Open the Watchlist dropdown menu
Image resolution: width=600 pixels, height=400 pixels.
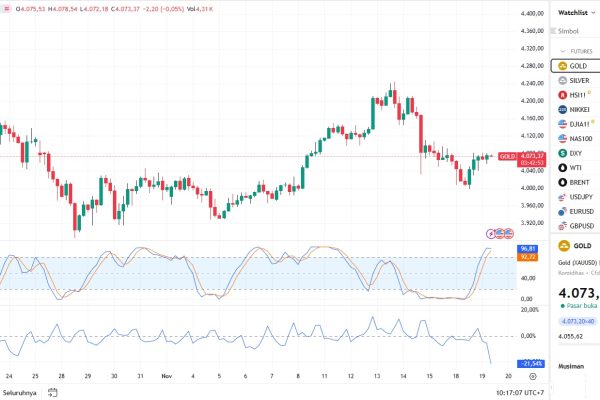(575, 13)
